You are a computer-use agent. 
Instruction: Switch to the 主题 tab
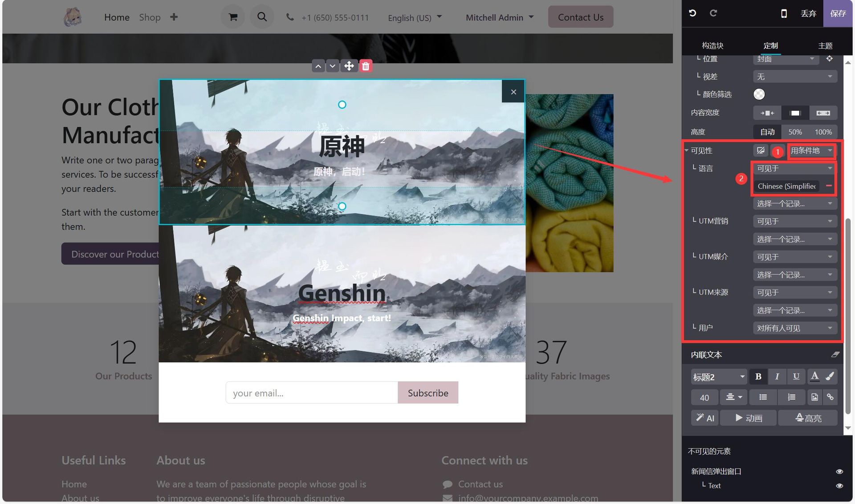tap(825, 45)
